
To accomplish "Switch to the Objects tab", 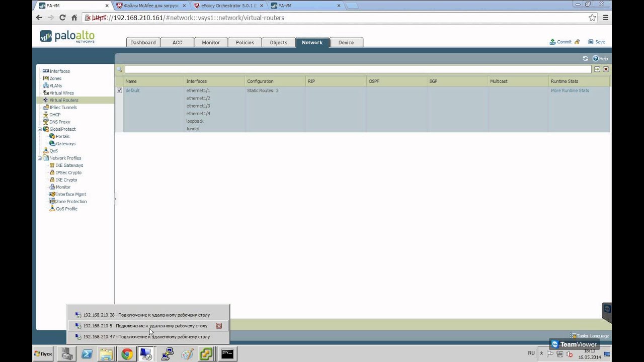I will [x=278, y=42].
